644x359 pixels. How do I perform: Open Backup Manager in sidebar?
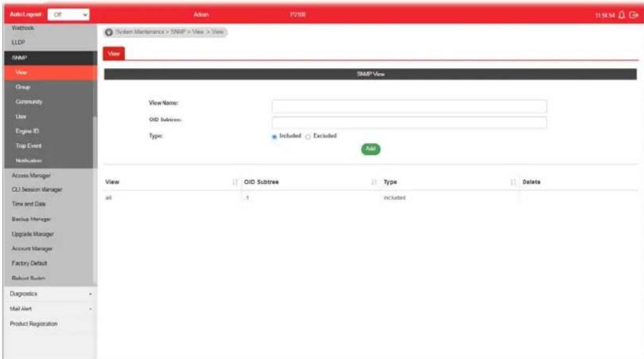tap(31, 219)
